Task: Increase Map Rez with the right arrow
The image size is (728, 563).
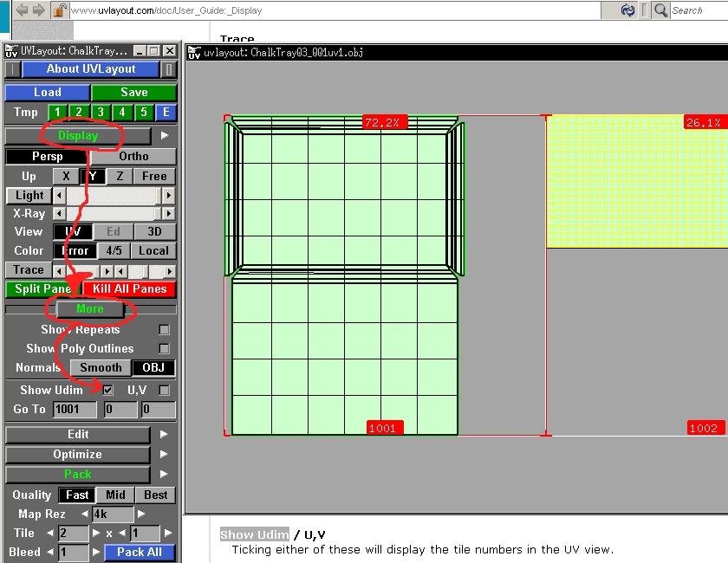Action: [x=141, y=514]
